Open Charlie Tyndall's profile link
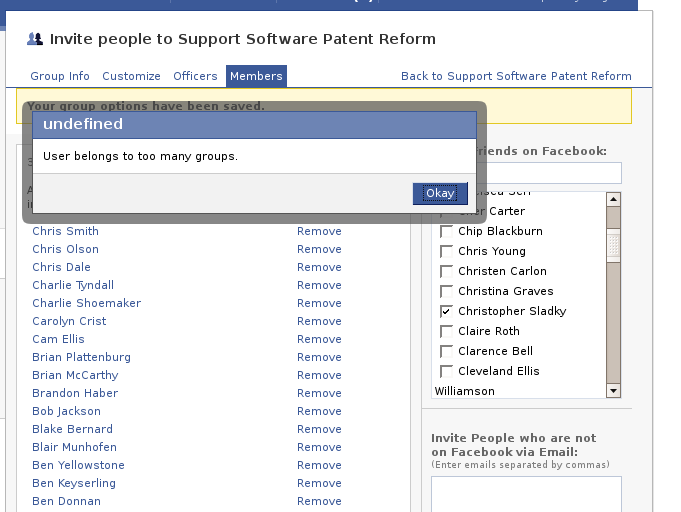 pos(73,285)
